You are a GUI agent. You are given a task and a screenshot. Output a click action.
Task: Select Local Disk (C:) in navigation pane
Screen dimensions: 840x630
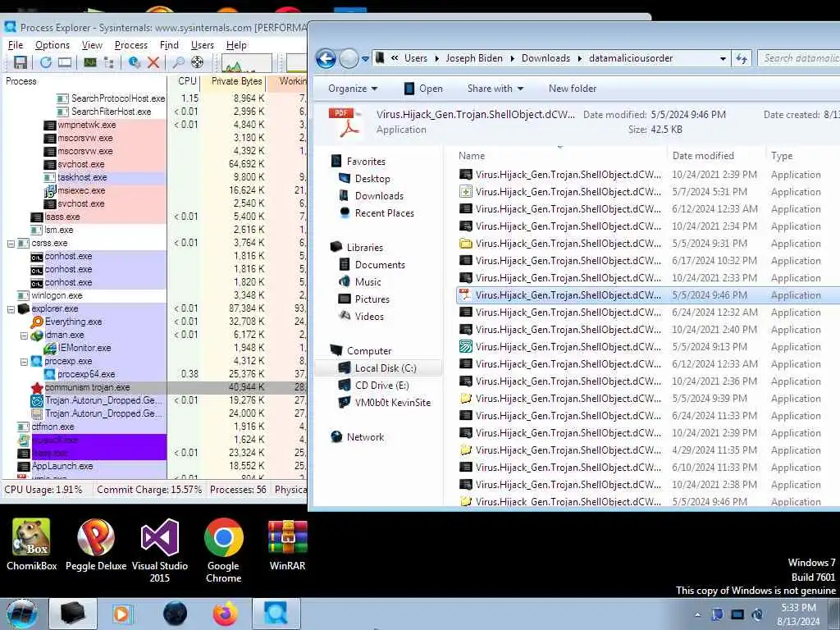pos(386,368)
